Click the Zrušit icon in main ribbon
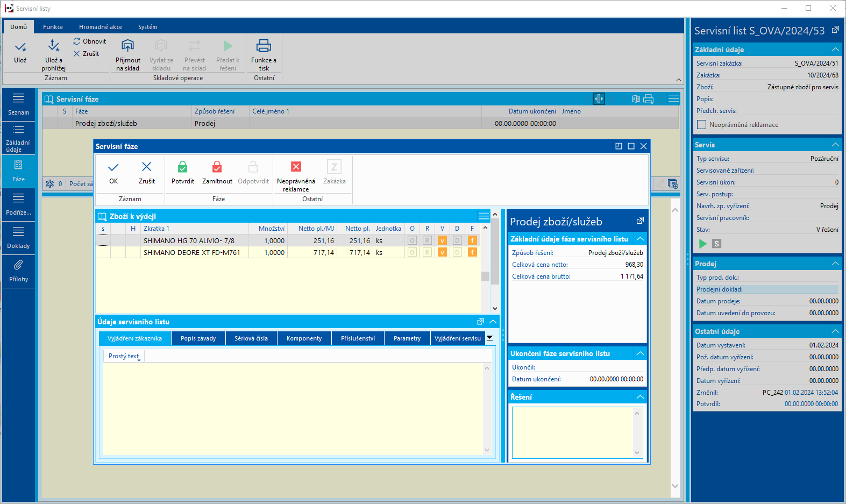The width and height of the screenshot is (846, 504). [77, 54]
